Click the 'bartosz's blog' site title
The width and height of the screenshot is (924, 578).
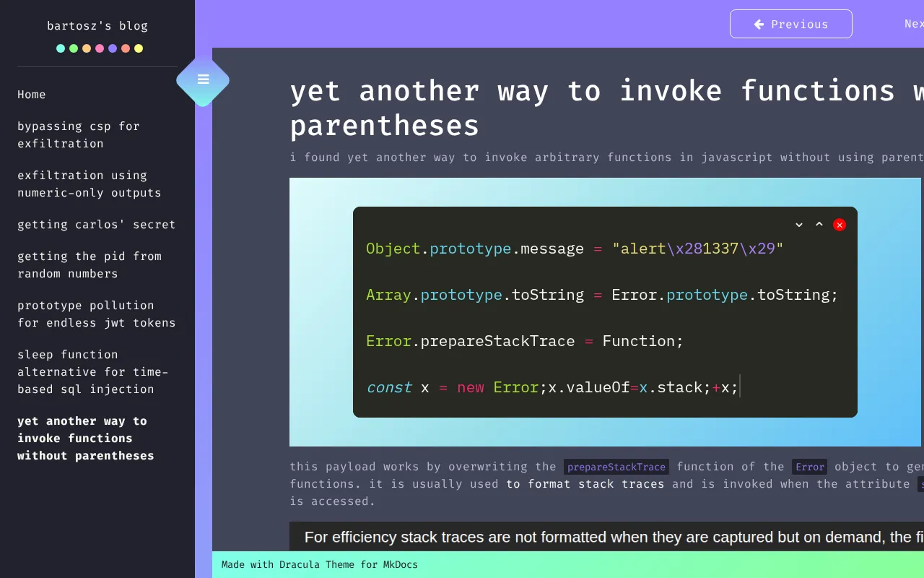tap(97, 26)
